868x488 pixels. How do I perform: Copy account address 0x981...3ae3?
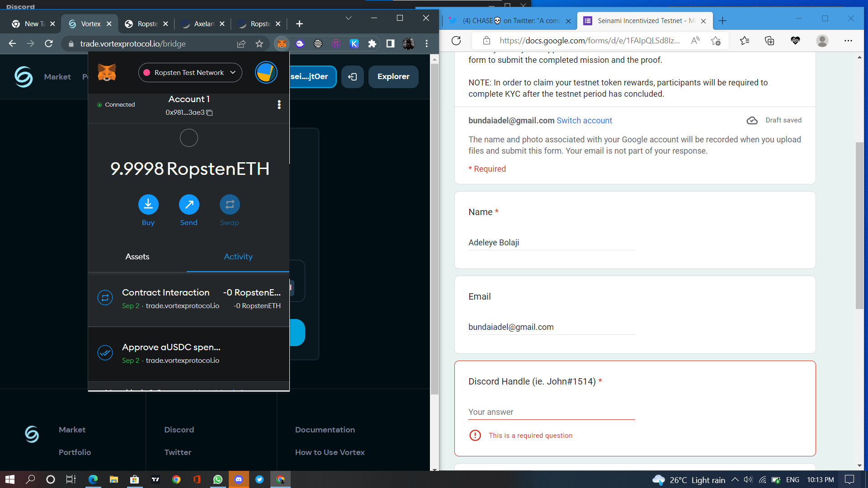[210, 113]
